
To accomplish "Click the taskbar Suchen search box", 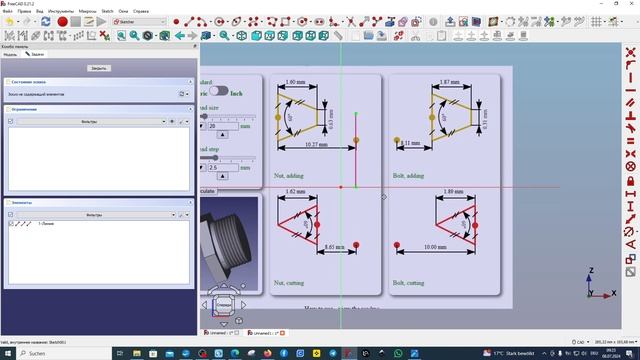I will click(64, 353).
